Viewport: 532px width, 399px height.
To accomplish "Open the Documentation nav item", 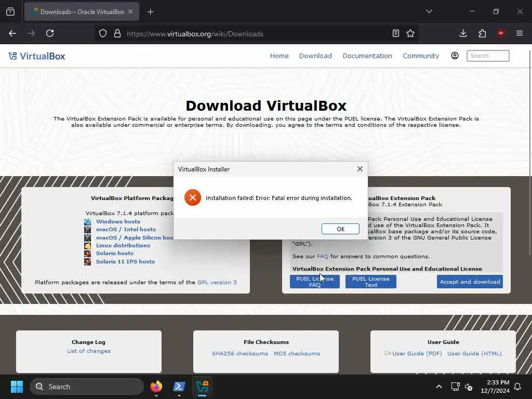I will tap(367, 56).
